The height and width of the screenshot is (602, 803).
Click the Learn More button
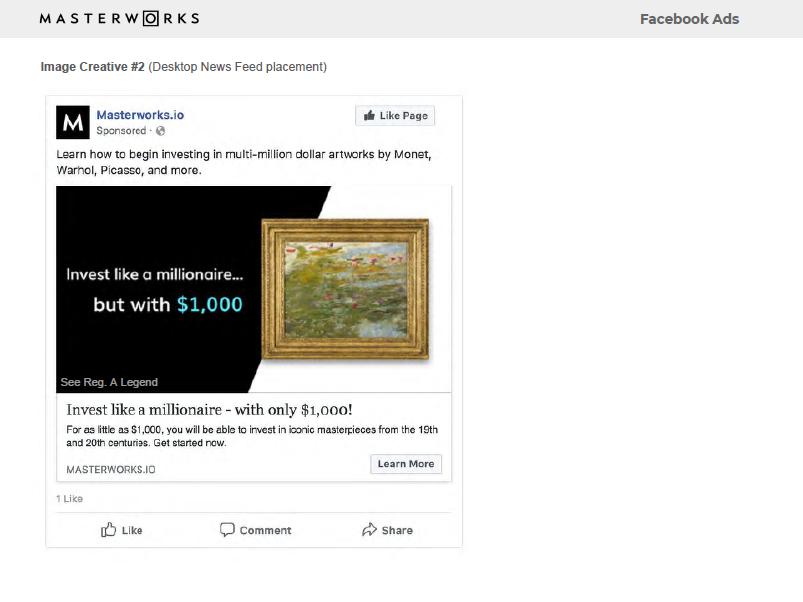(406, 464)
